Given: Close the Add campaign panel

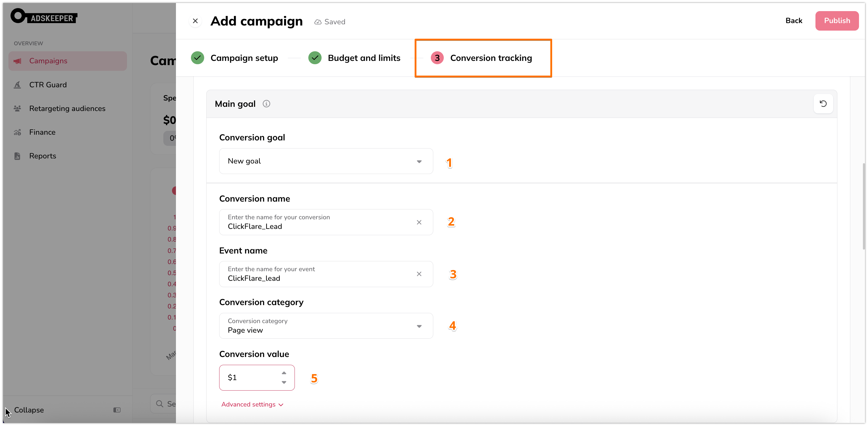Looking at the screenshot, I should [x=195, y=21].
